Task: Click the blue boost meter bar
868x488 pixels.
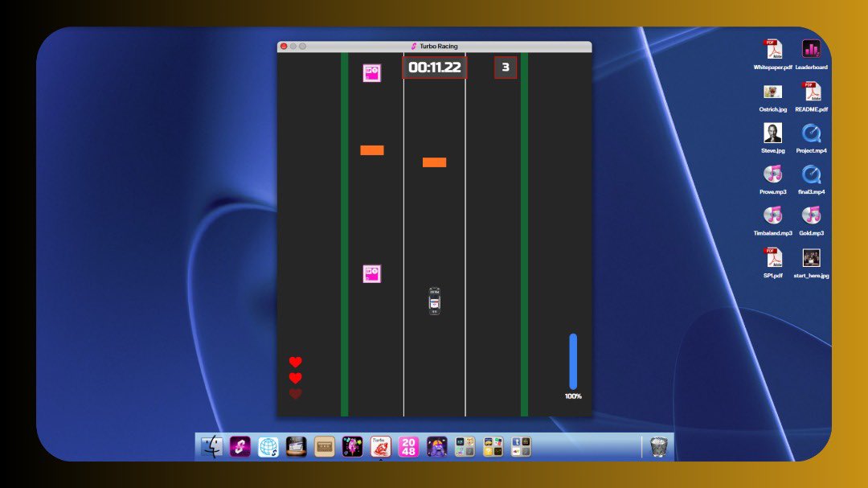Action: tap(574, 361)
